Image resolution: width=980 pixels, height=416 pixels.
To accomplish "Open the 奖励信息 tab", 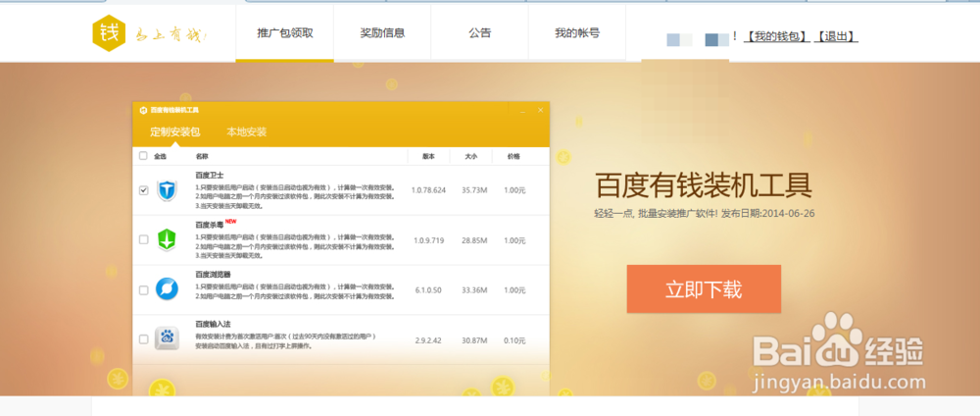I will pyautogui.click(x=382, y=33).
